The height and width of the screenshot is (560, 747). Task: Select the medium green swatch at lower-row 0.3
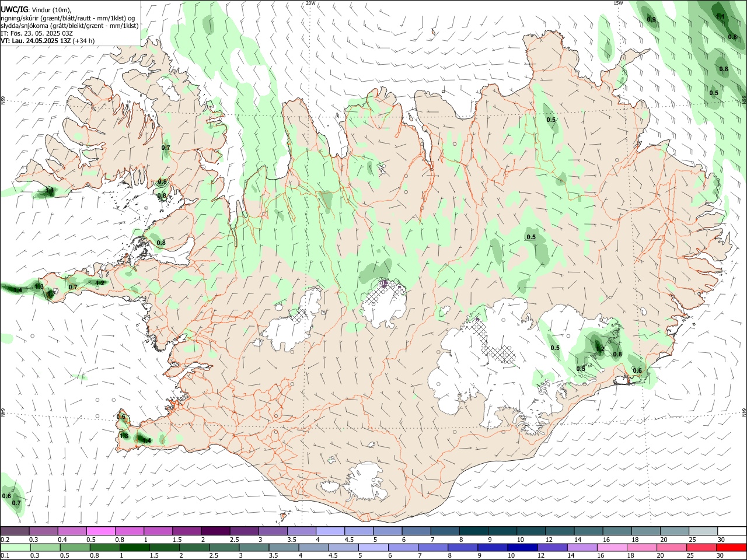tap(45, 547)
